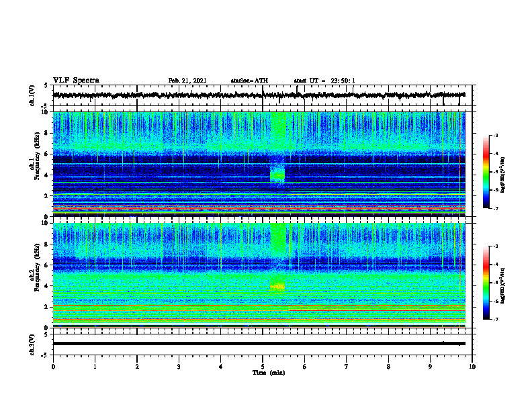Click the "-3" label on ch.1 color bar
This screenshot has width=532, height=411.
click(x=495, y=136)
